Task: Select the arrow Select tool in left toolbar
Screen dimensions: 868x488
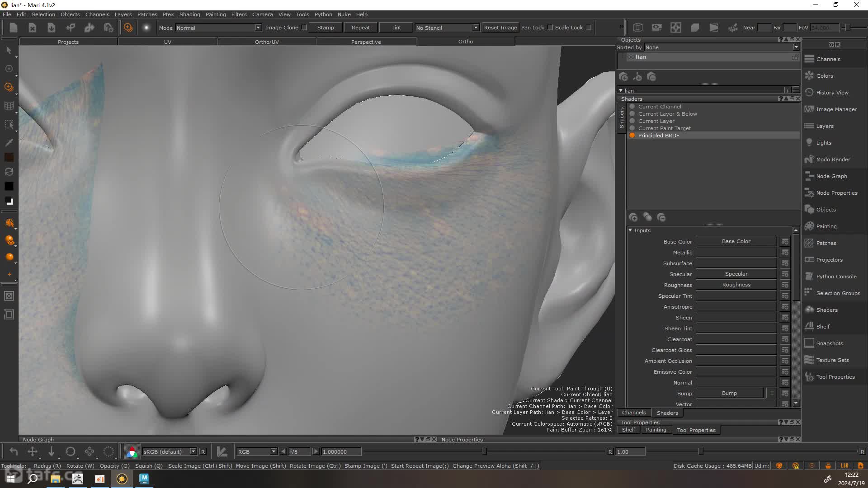Action: (9, 51)
